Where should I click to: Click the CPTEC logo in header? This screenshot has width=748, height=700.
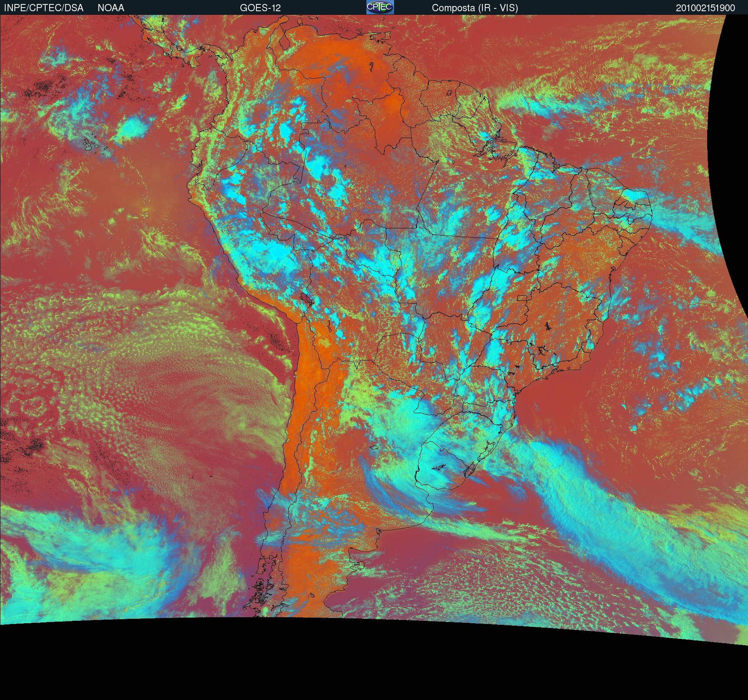pyautogui.click(x=380, y=7)
